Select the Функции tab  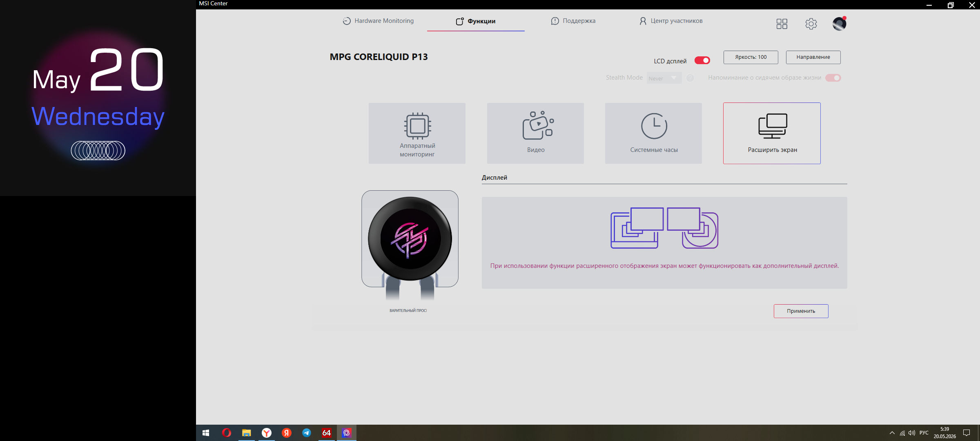tap(476, 21)
